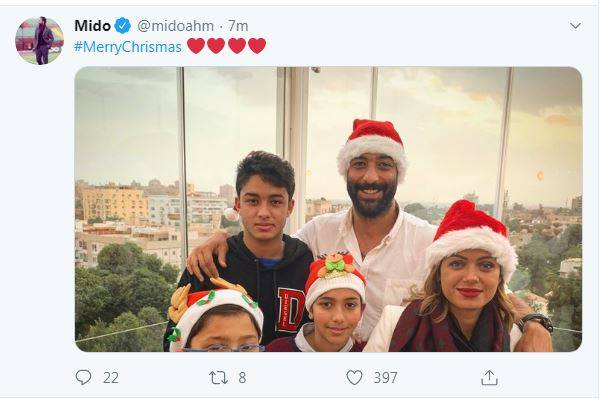Open the #MerryChrismas hashtag

point(128,47)
